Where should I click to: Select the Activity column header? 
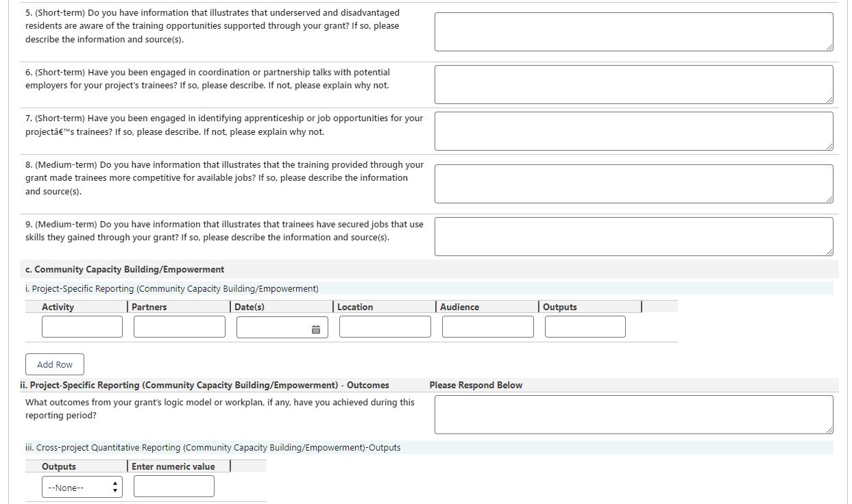[58, 307]
